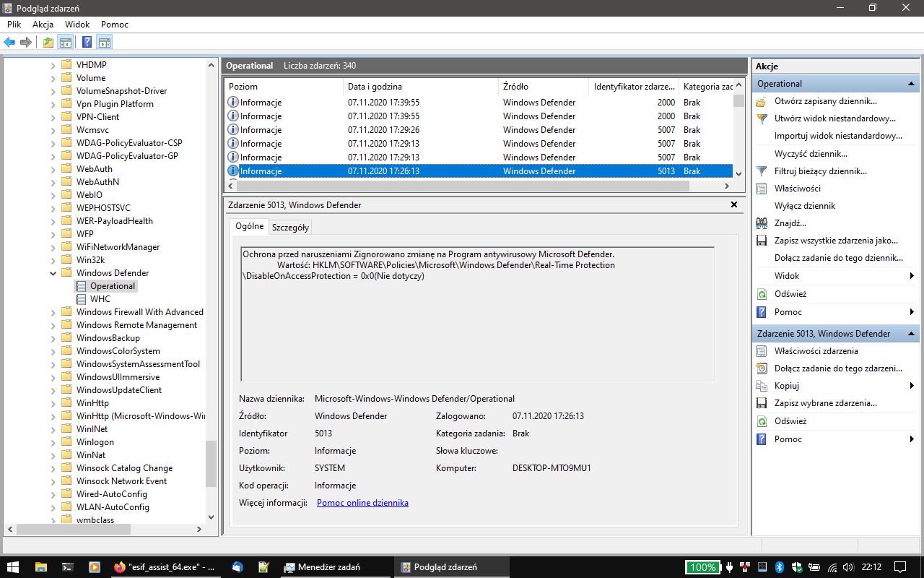This screenshot has width=924, height=578.
Task: Open the Pomoc online dziennika link
Action: [362, 503]
